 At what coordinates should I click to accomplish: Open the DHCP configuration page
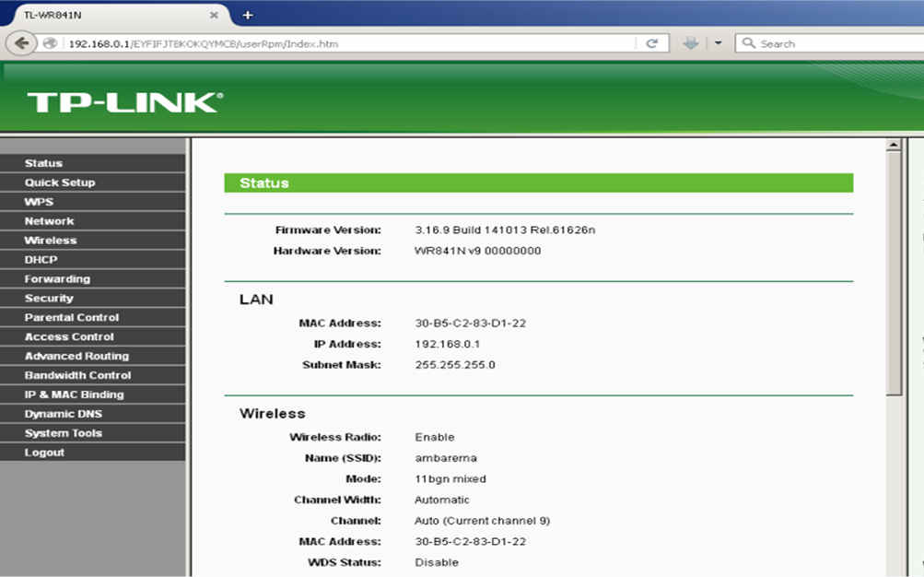tap(40, 259)
